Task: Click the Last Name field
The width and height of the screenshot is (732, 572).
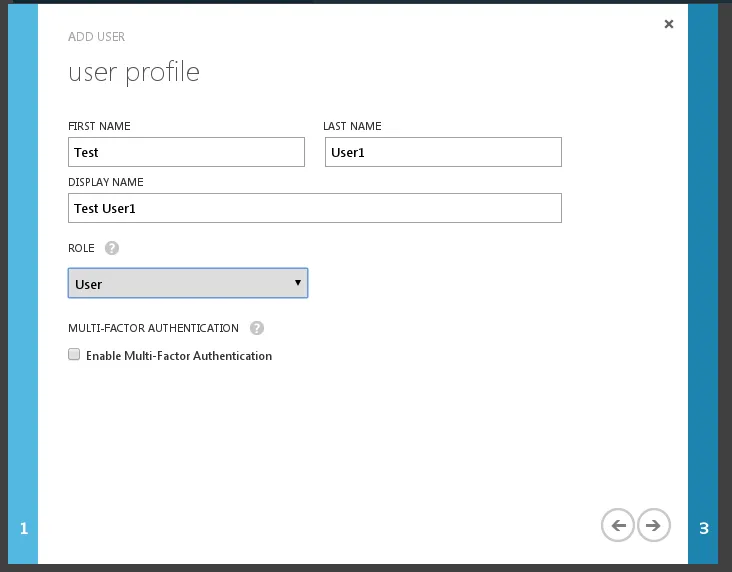Action: (x=443, y=152)
